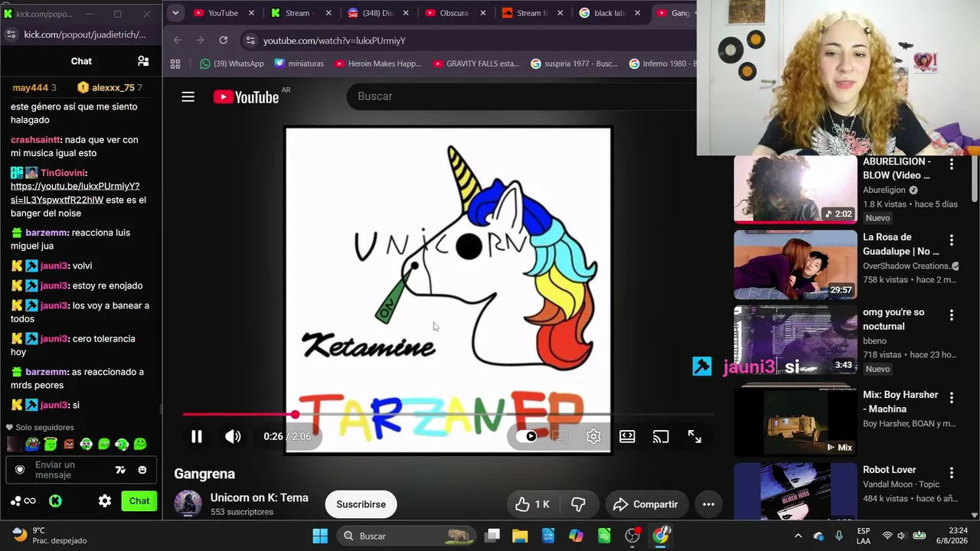980x551 pixels.
Task: Play La Rosa de Guadalupe thumbnail
Action: pyautogui.click(x=795, y=265)
